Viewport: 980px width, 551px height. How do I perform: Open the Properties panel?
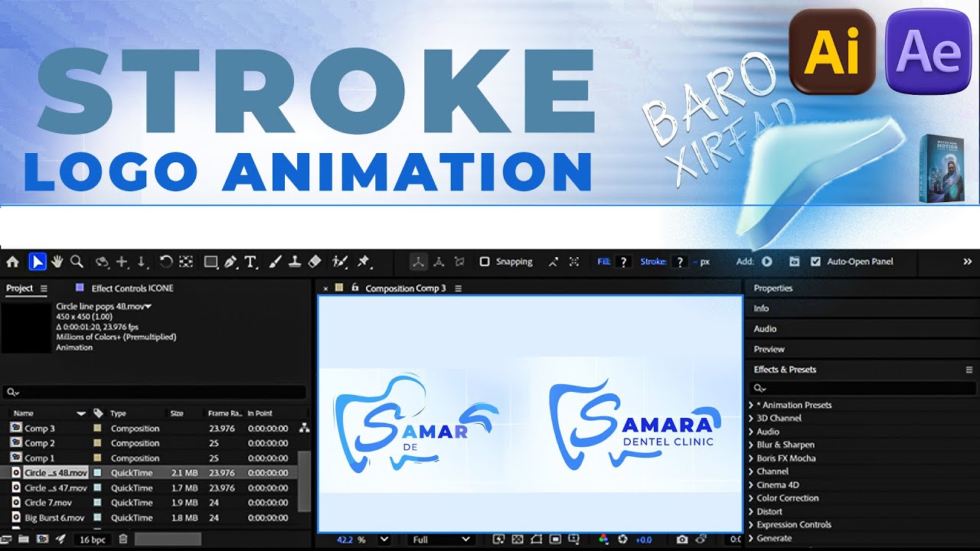[x=773, y=289]
